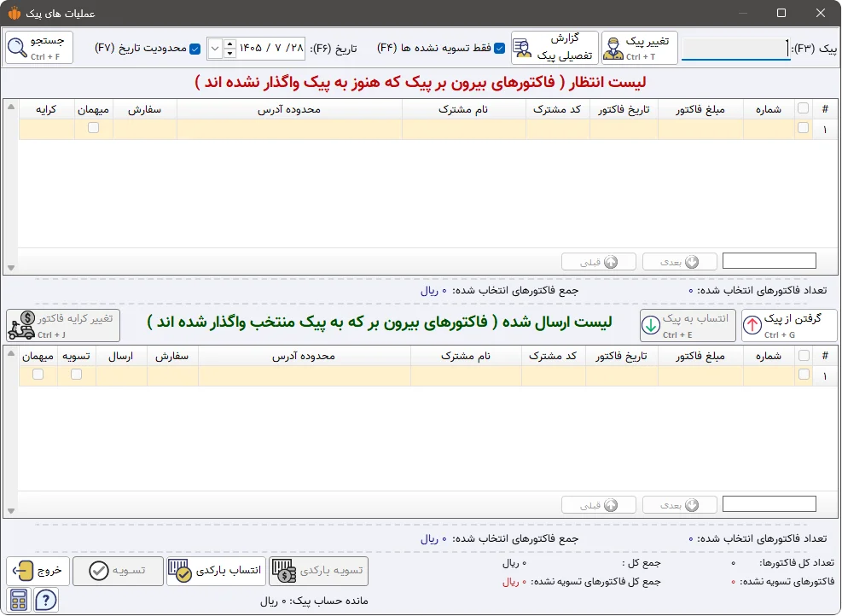Image resolution: width=842 pixels, height=616 pixels.
Task: Focus the پیک (F3) input field
Action: (x=735, y=49)
